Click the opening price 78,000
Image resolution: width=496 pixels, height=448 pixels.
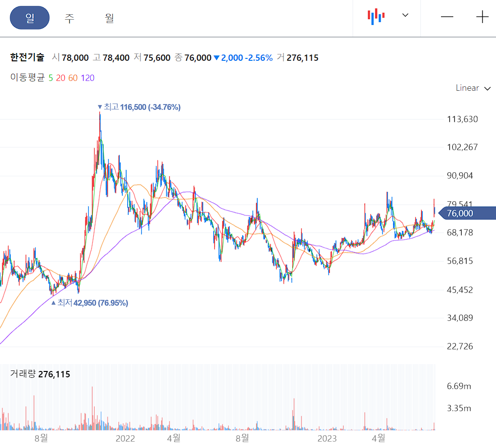(75, 58)
